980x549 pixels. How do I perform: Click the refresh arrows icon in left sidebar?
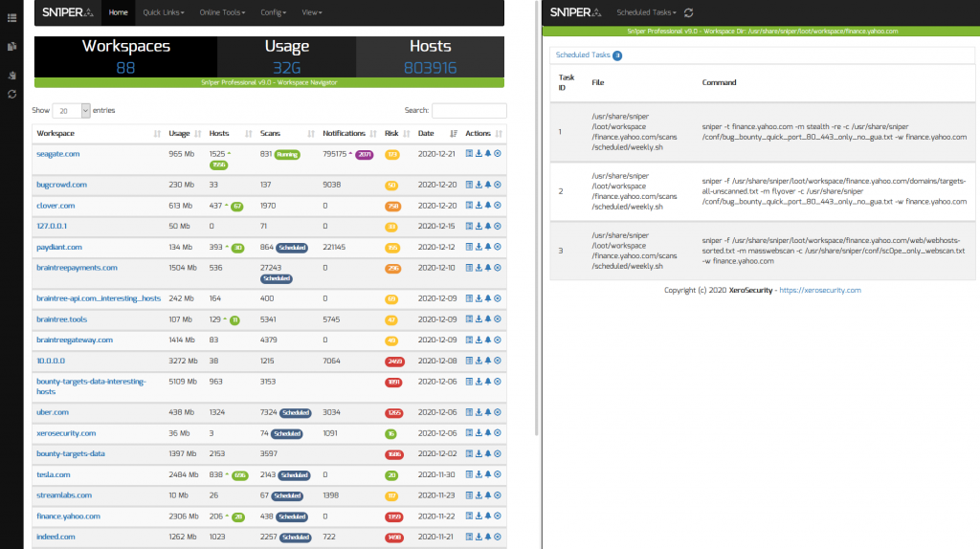pyautogui.click(x=11, y=94)
